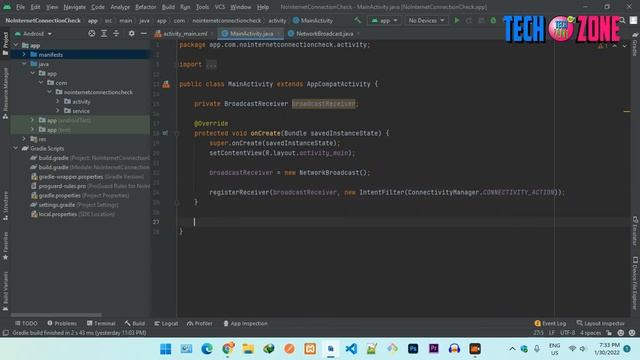This screenshot has width=640, height=360.
Task: Open File Explorer from the taskbar
Action: pyautogui.click(x=248, y=349)
